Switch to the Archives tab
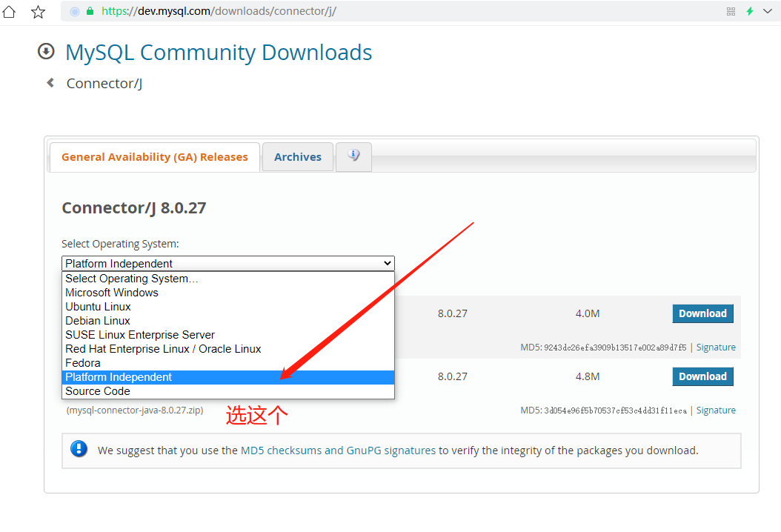781x532 pixels. pos(297,156)
